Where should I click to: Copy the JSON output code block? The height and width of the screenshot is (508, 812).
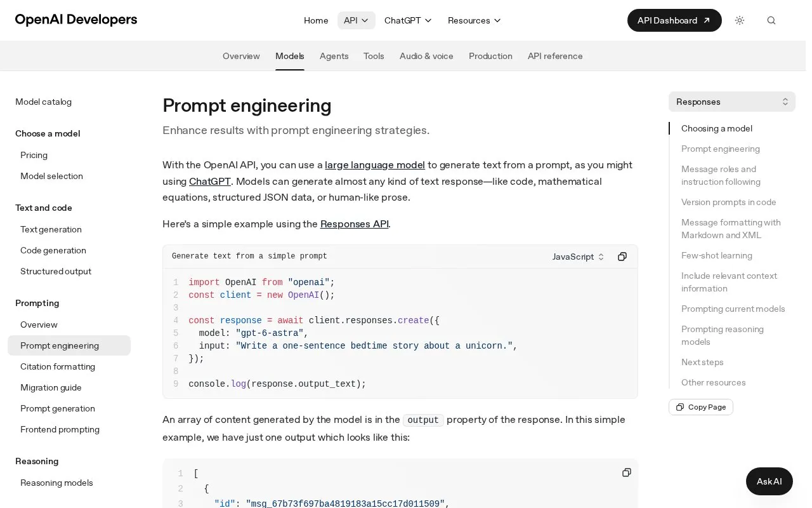(627, 472)
